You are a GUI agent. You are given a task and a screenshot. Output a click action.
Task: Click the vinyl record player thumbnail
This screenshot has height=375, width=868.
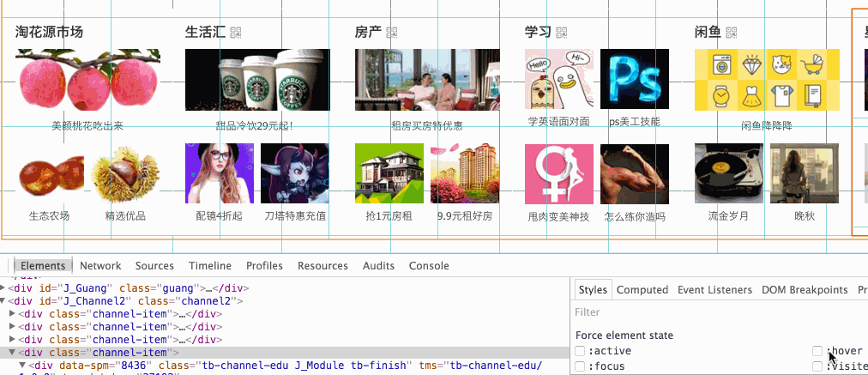pos(729,174)
